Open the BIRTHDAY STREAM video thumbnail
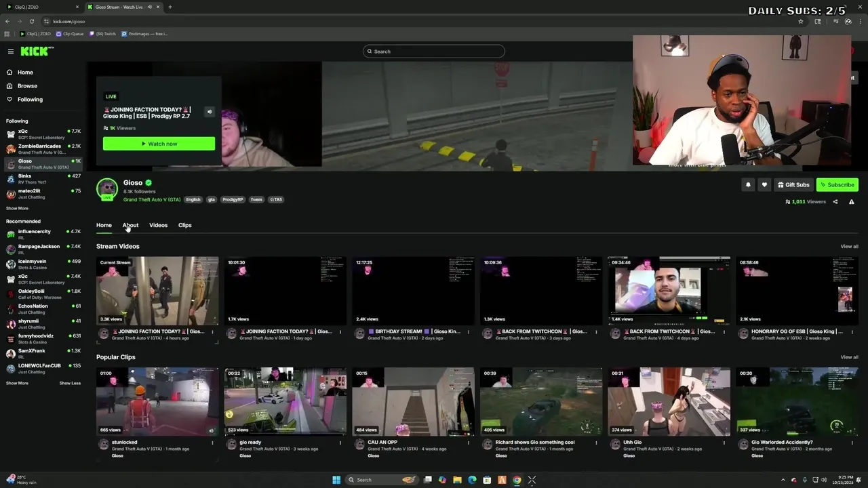 (x=413, y=291)
